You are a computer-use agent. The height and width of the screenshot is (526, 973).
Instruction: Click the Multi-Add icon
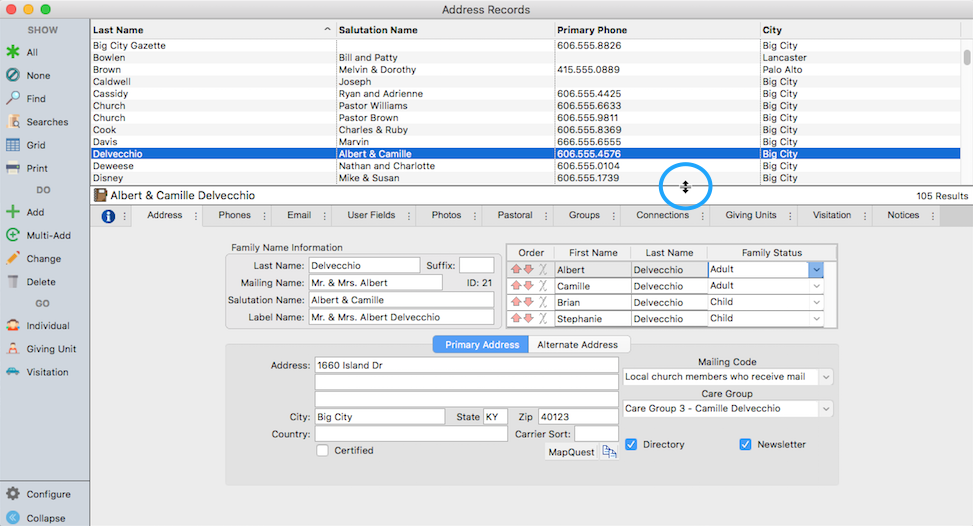[13, 235]
